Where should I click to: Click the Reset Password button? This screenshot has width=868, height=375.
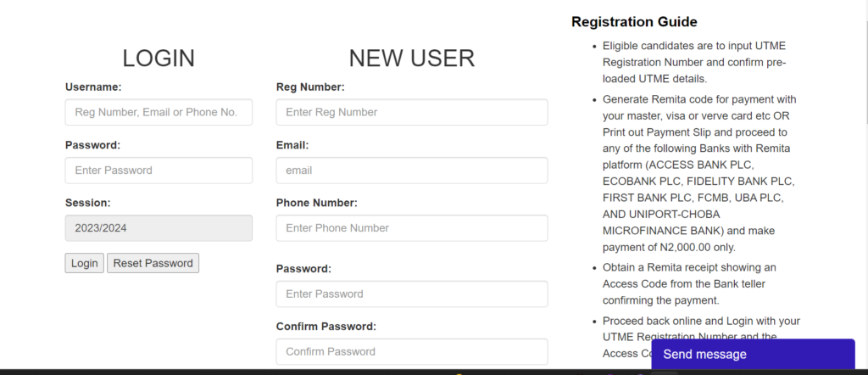[x=153, y=263]
